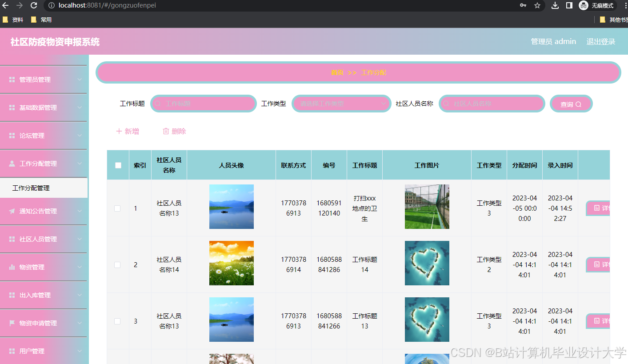Click 详情 button in row 2
Image resolution: width=628 pixels, height=364 pixels.
(598, 264)
